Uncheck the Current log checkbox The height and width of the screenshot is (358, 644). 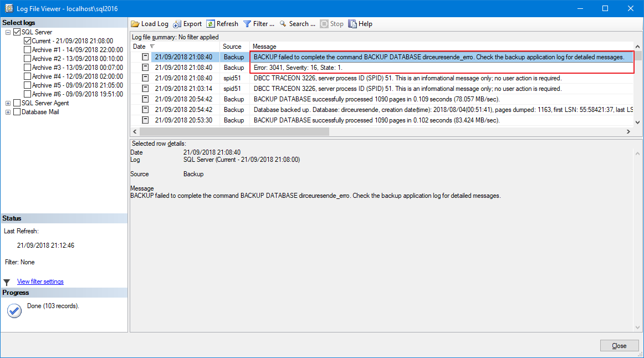27,40
